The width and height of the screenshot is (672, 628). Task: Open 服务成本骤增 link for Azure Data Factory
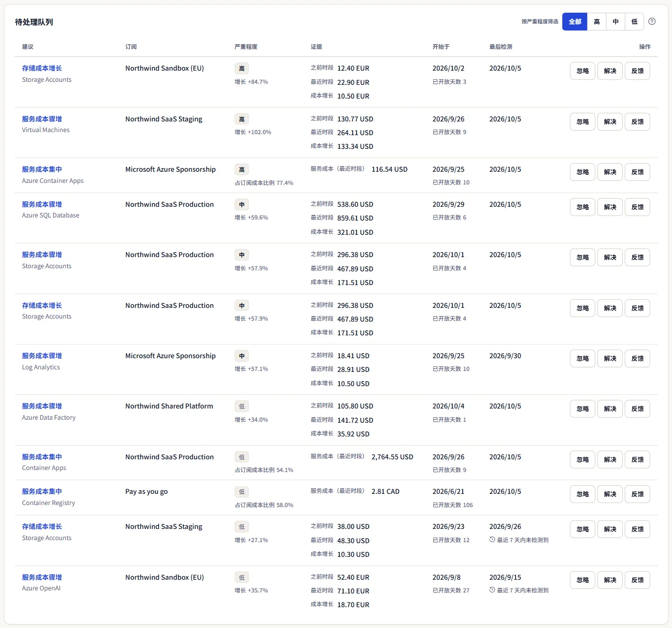[42, 406]
